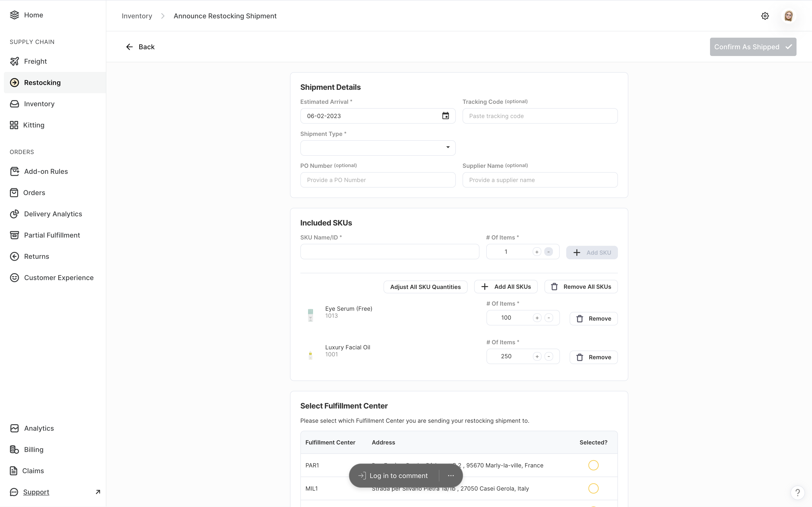
Task: Select the MIL1 fulfillment center radio
Action: click(x=593, y=488)
